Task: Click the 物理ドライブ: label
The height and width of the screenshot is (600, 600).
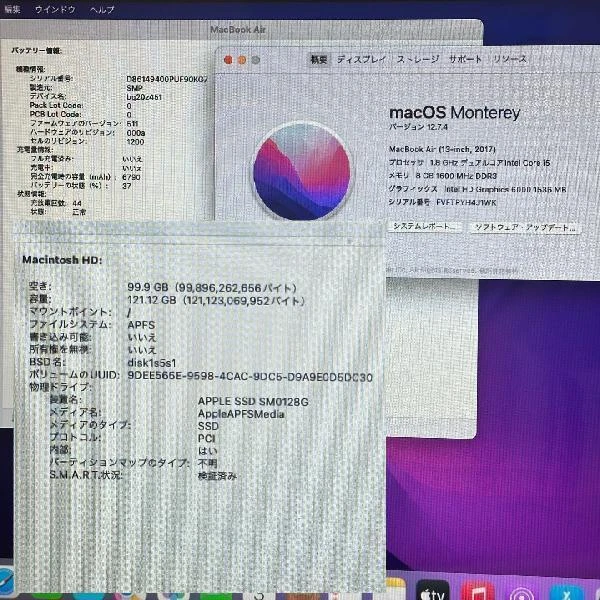Action: click(61, 387)
